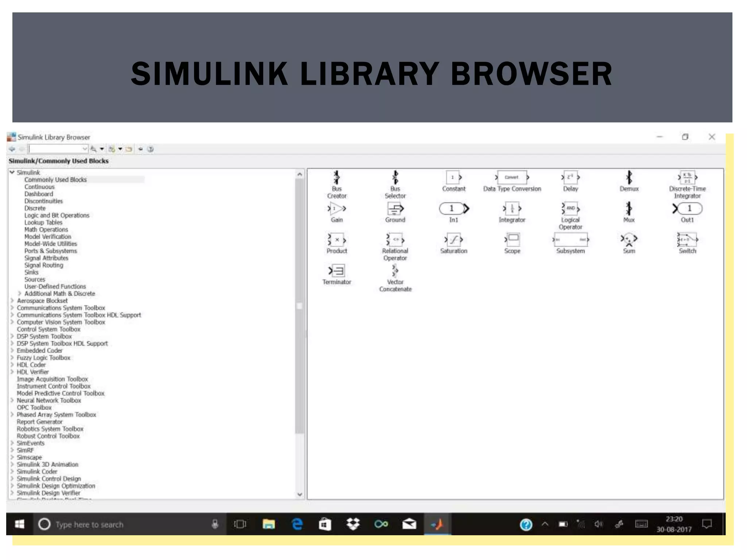
Task: Expand the Aerospace Blockset library
Action: [12, 301]
